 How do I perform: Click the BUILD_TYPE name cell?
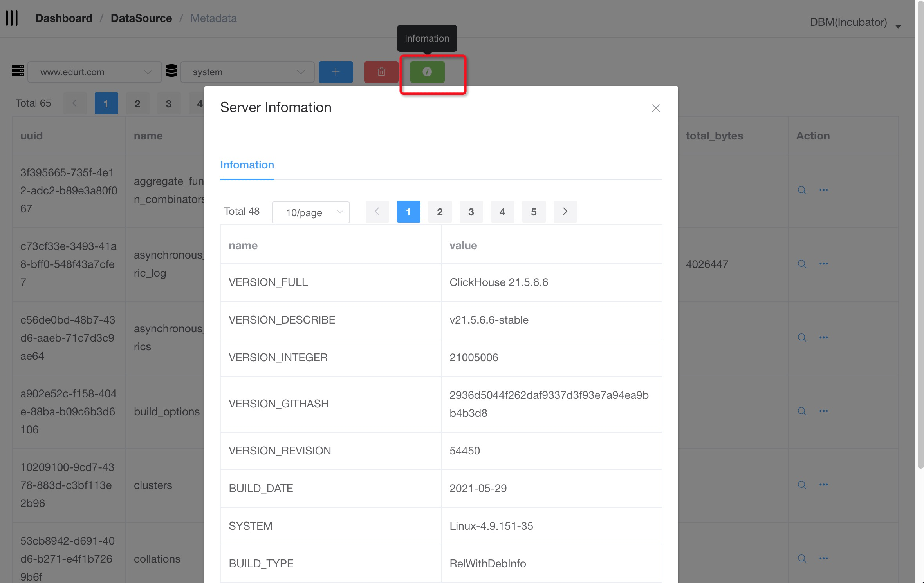[330, 564]
